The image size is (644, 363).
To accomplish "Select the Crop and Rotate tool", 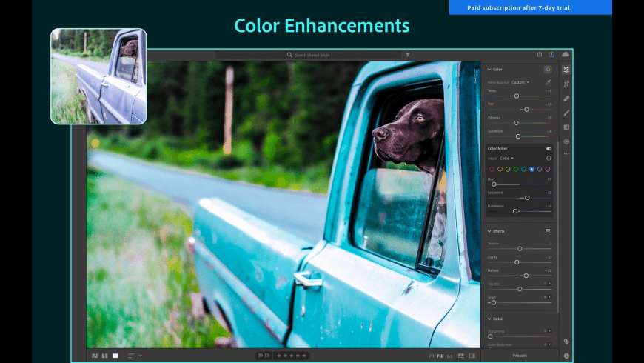I will 566,84.
